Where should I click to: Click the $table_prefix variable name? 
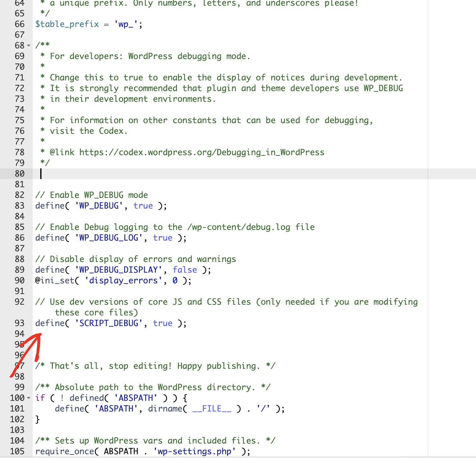[x=67, y=24]
